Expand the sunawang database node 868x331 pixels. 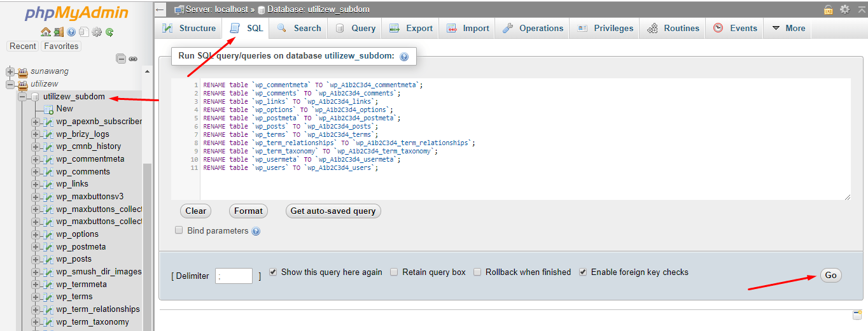pos(10,71)
